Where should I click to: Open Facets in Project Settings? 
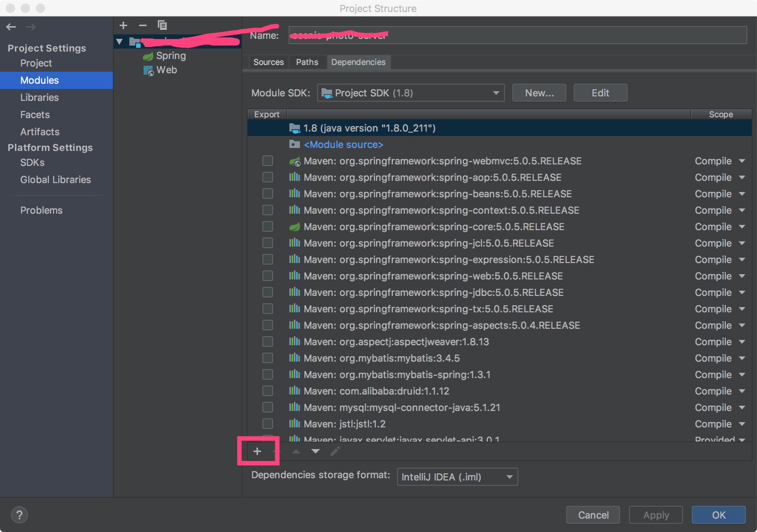pos(35,115)
